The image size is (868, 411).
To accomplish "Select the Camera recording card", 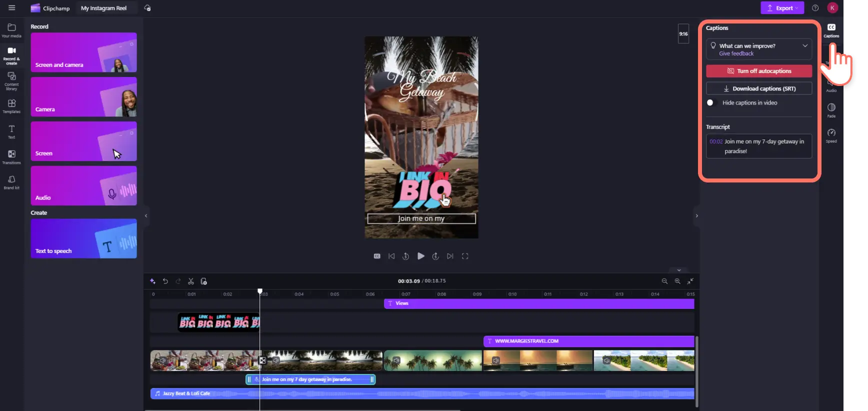I will pyautogui.click(x=83, y=97).
